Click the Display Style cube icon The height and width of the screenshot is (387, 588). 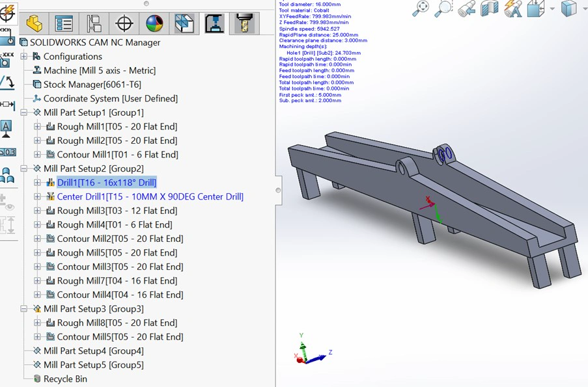[x=568, y=8]
